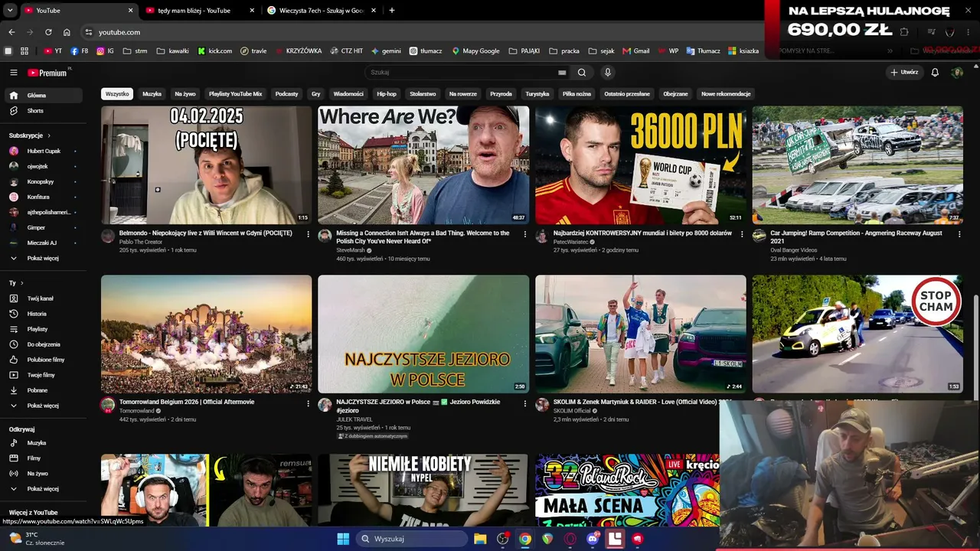Open the PAJĄKI bookmarks folder
The width and height of the screenshot is (980, 551).
(524, 51)
